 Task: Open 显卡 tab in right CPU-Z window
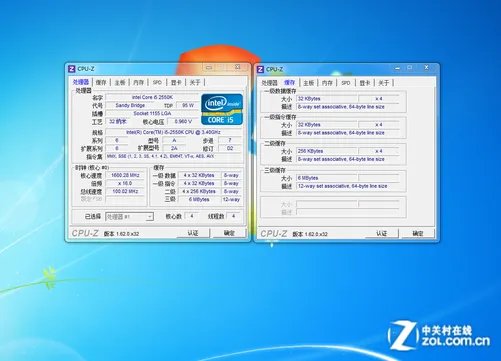(365, 83)
